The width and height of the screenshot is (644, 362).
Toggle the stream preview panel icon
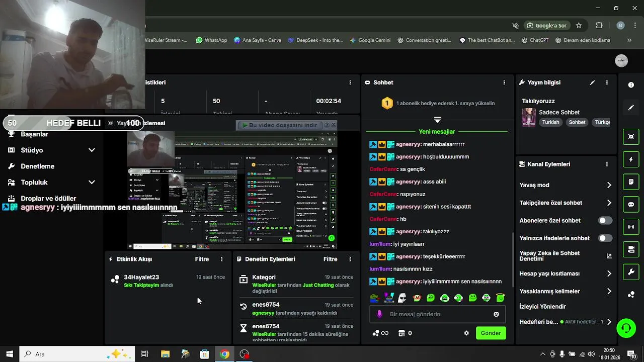click(631, 137)
